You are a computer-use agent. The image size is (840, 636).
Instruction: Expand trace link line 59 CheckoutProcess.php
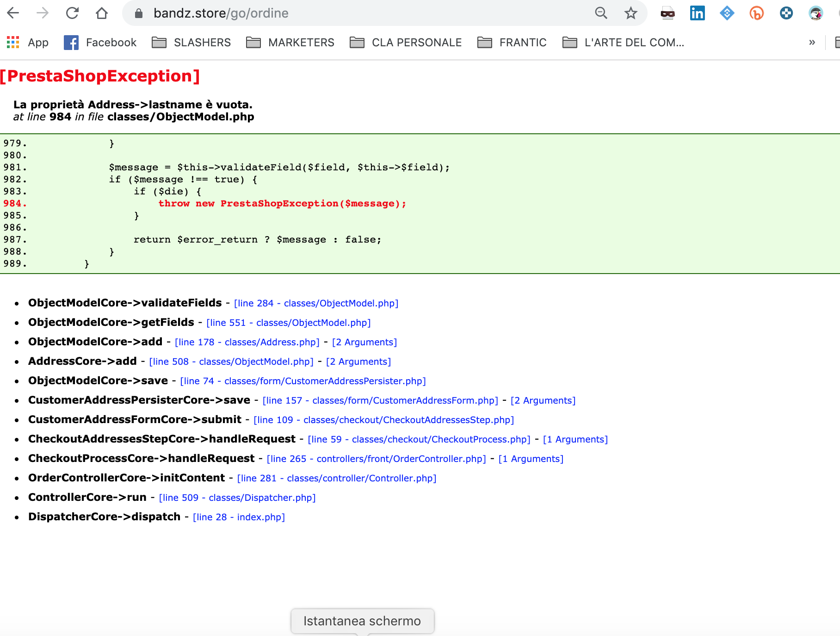click(419, 439)
